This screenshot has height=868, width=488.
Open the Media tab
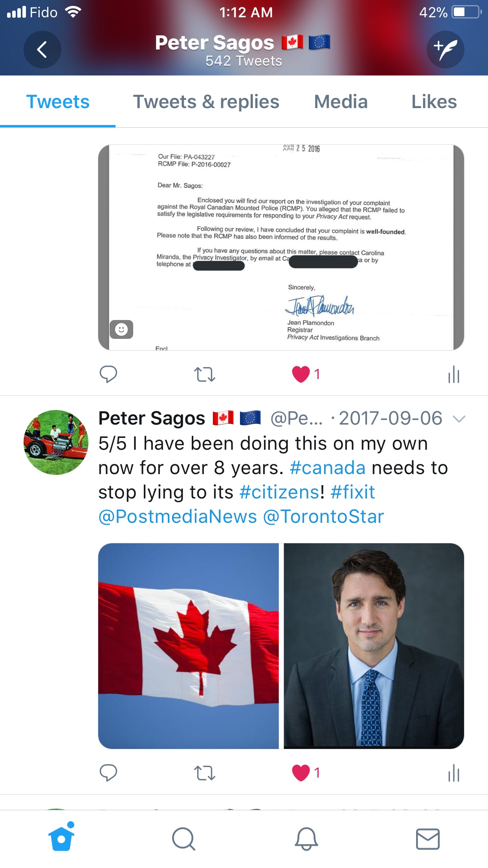coord(341,102)
